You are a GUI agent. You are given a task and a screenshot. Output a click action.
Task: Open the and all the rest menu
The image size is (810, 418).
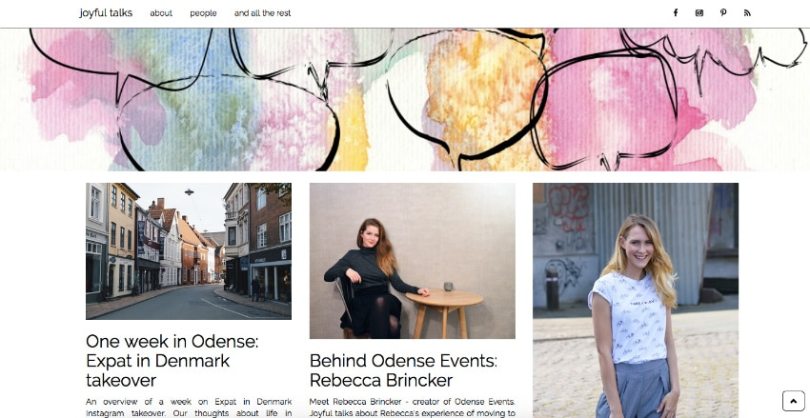(x=262, y=13)
